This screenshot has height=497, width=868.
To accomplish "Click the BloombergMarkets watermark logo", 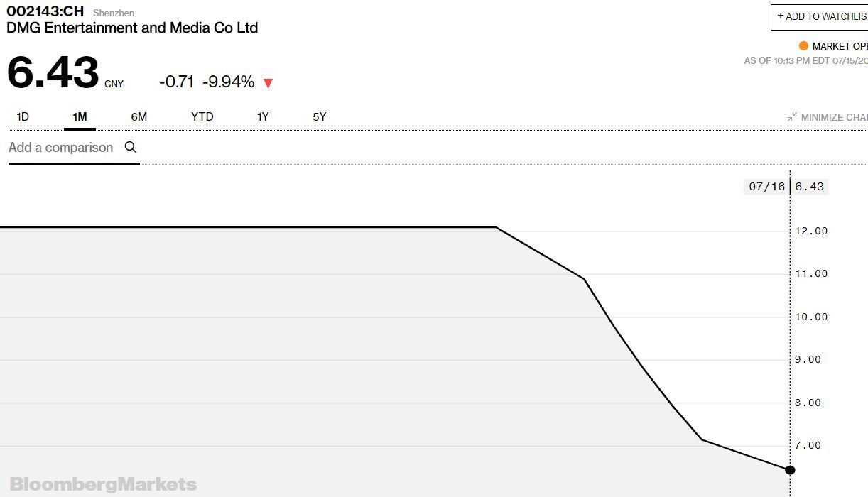I will click(x=103, y=484).
